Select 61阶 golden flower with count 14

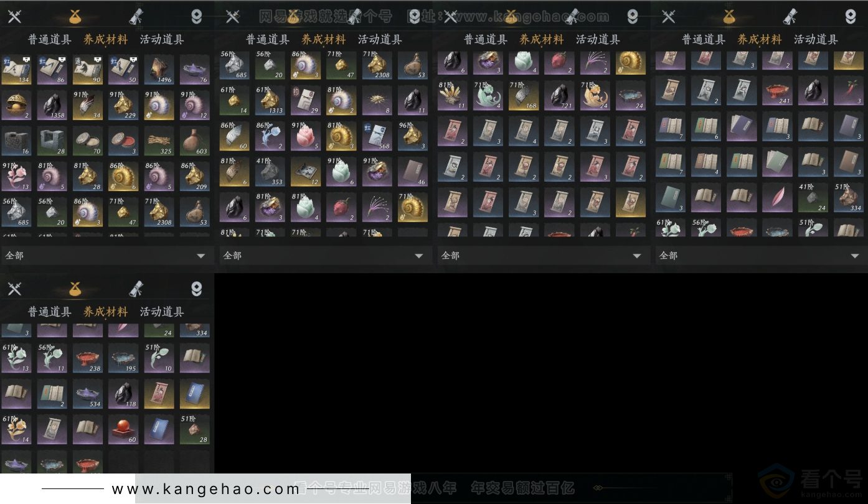tap(17, 430)
